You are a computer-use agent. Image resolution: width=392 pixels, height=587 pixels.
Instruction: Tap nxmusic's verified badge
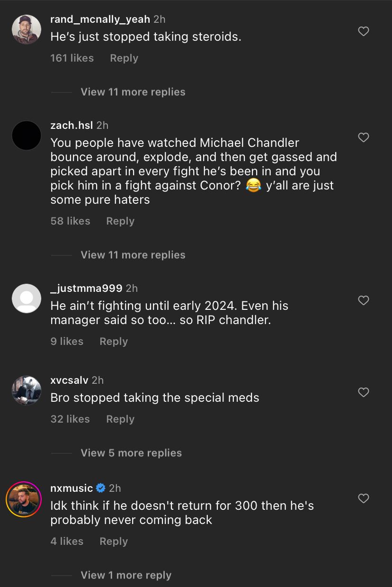(101, 488)
